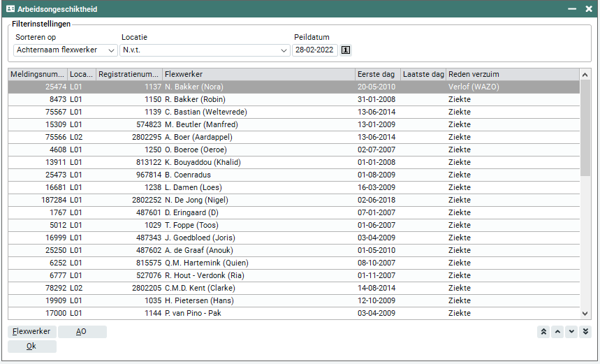Jump to last record with double-down arrow
This screenshot has height=364, width=600.
tap(585, 332)
